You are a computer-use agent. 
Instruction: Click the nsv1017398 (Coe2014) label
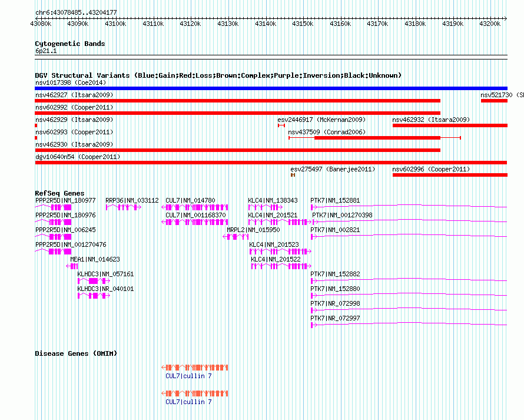click(71, 82)
